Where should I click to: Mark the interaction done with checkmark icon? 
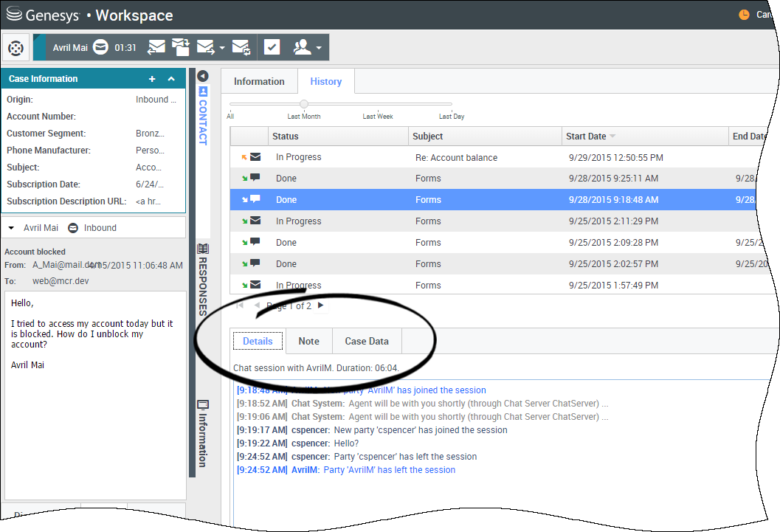pyautogui.click(x=272, y=47)
